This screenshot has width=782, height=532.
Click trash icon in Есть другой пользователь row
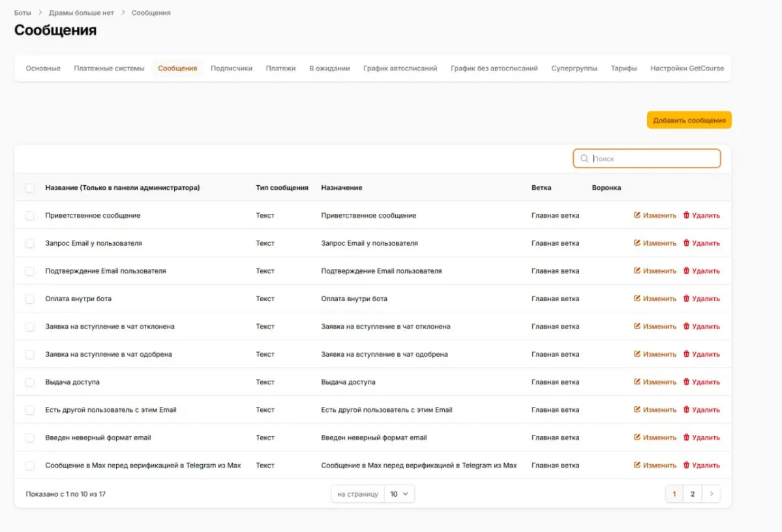point(686,409)
